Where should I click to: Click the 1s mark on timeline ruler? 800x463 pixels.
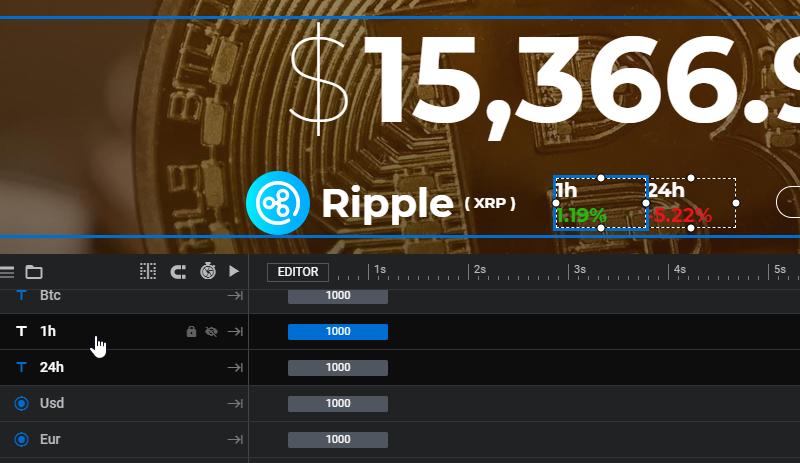tap(380, 269)
